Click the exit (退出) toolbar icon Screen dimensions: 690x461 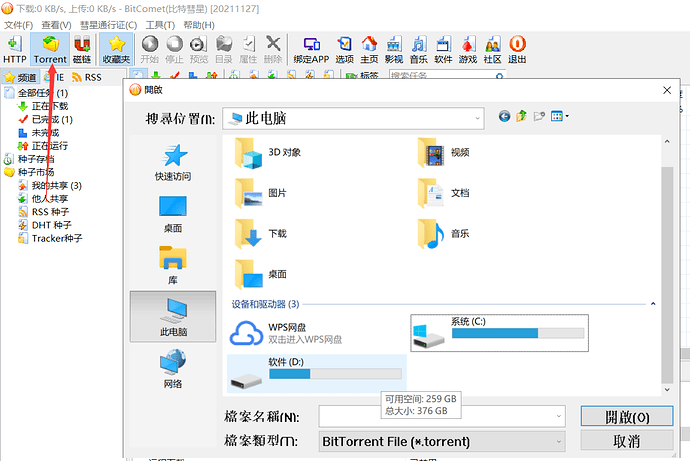tap(517, 49)
